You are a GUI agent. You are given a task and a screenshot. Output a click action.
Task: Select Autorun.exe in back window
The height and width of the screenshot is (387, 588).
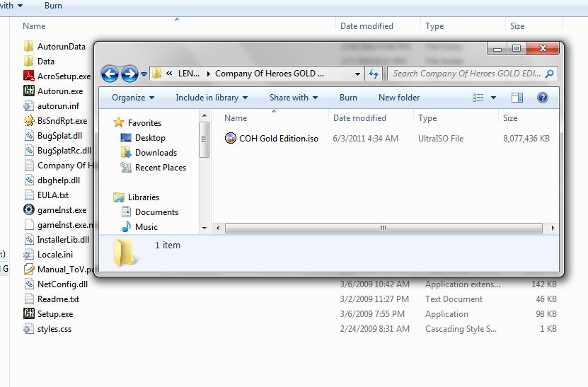click(x=53, y=91)
